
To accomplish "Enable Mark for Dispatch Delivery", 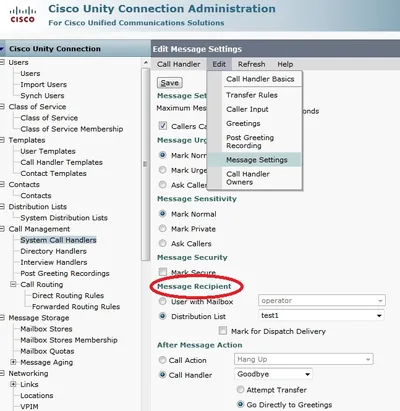I will pyautogui.click(x=223, y=331).
